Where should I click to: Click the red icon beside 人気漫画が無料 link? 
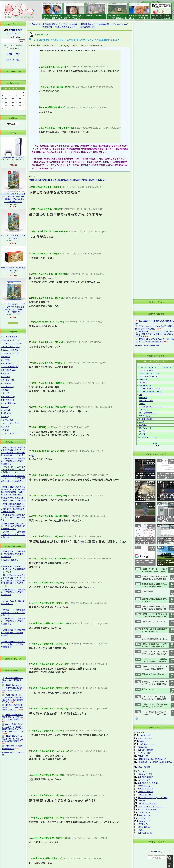point(136,321)
